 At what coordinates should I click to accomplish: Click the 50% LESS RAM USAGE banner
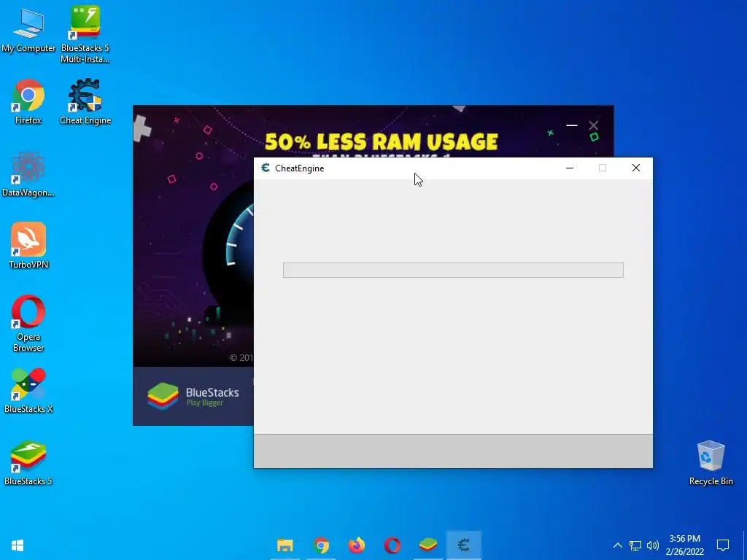pos(381,142)
